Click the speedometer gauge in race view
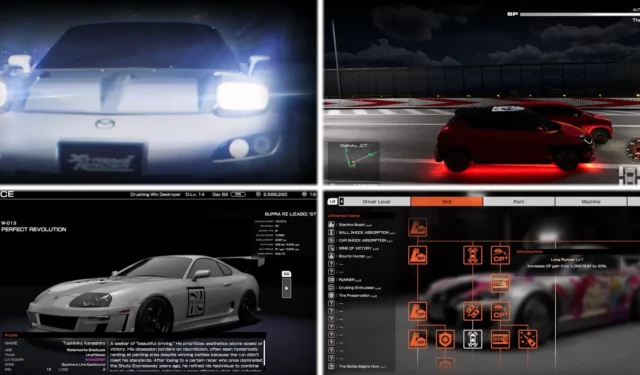Image resolution: width=640 pixels, height=375 pixels. pos(633,150)
